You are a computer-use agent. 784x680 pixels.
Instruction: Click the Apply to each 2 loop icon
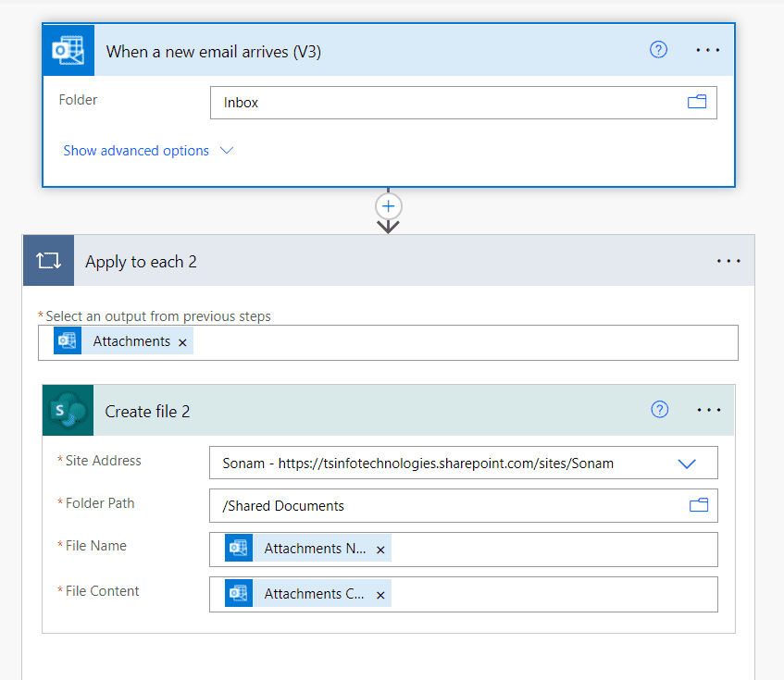tap(48, 260)
